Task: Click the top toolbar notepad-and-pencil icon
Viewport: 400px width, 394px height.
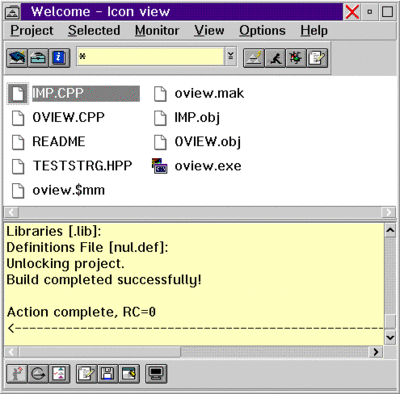Action: [x=317, y=58]
